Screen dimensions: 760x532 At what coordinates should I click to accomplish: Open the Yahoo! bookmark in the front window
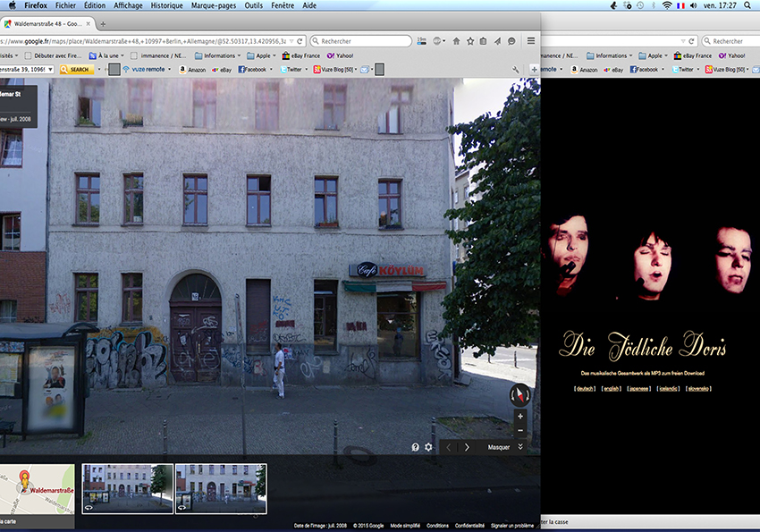(x=341, y=55)
